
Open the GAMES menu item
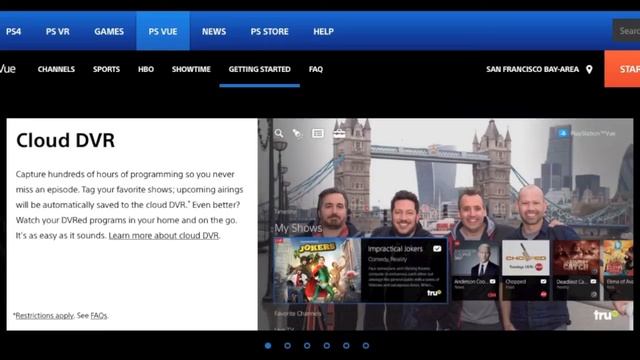pyautogui.click(x=109, y=31)
